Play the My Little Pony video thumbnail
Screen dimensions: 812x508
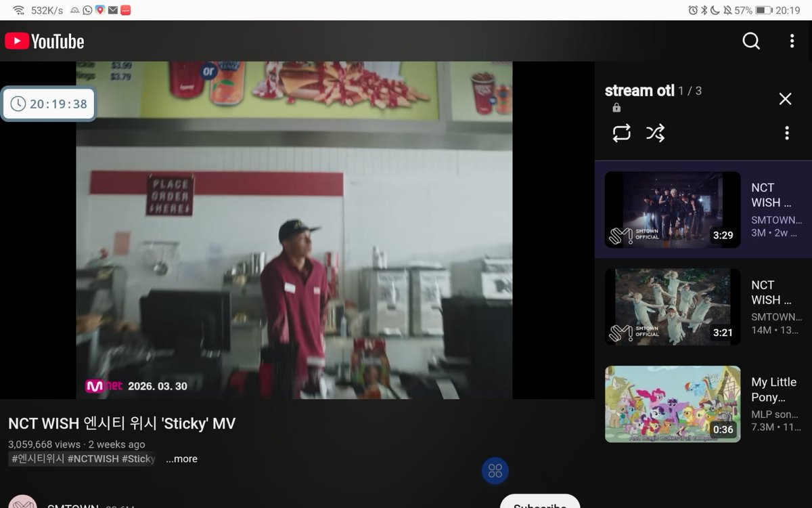point(673,404)
